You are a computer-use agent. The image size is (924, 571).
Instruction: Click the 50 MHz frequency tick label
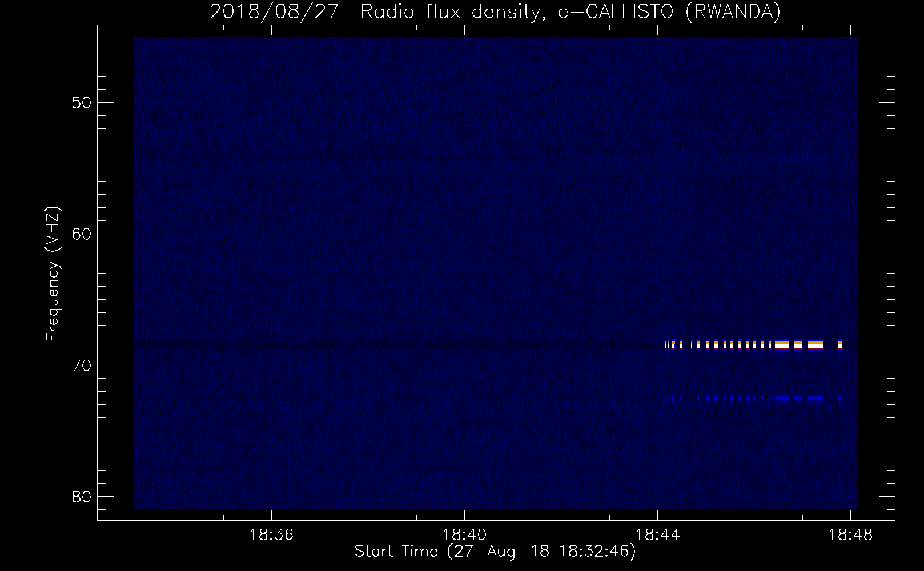point(81,103)
